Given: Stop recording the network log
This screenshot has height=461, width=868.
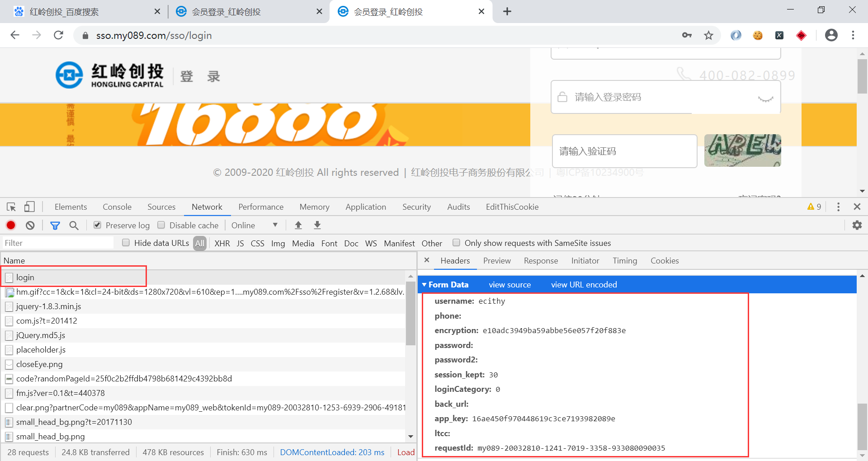Looking at the screenshot, I should coord(11,225).
